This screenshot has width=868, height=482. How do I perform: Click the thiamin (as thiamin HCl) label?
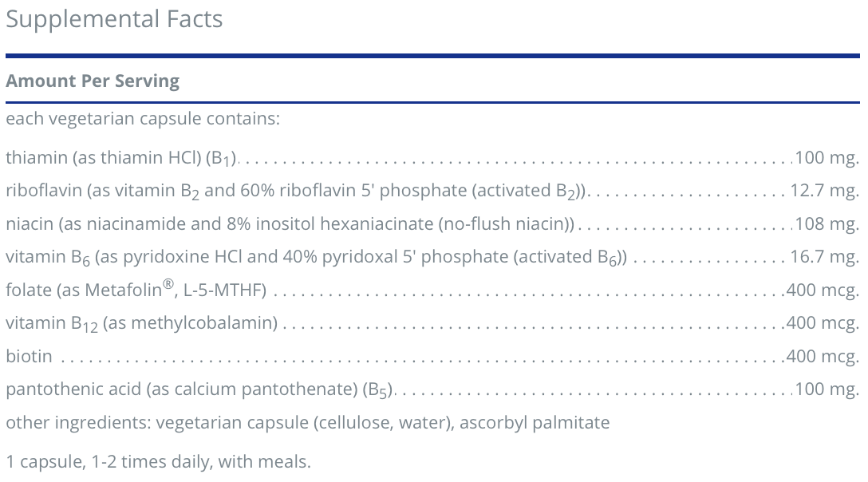[x=121, y=158]
